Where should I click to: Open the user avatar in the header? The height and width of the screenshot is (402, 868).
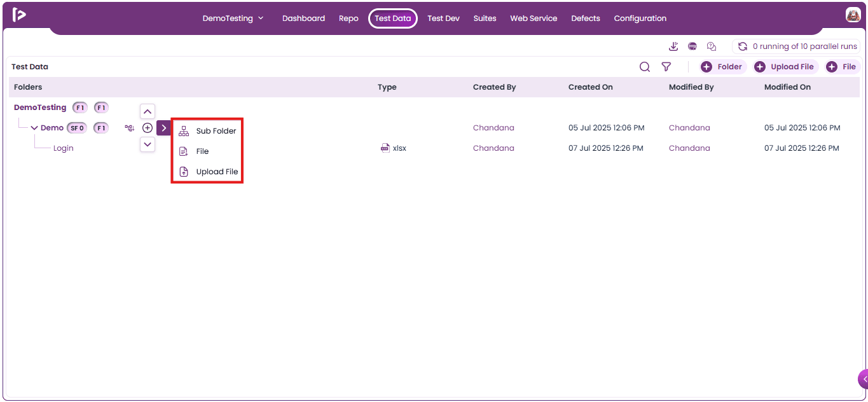853,15
